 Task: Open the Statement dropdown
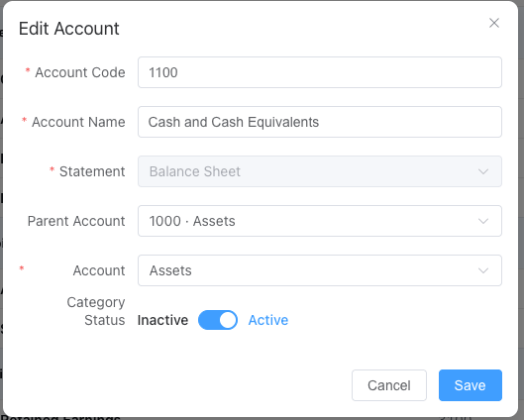pos(320,171)
